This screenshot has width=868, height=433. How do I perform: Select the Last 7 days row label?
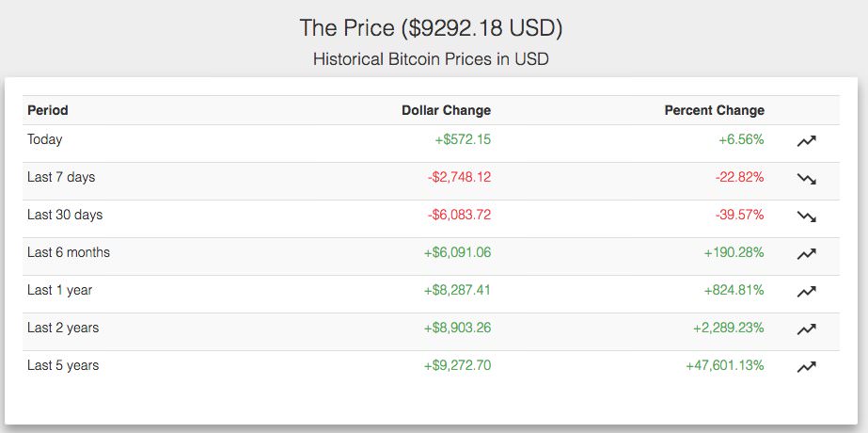tap(61, 177)
